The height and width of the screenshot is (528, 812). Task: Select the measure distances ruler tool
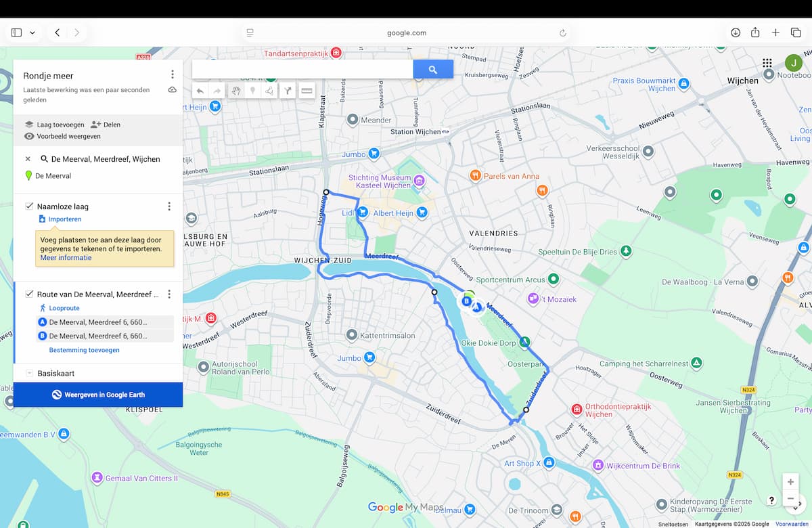click(x=307, y=91)
